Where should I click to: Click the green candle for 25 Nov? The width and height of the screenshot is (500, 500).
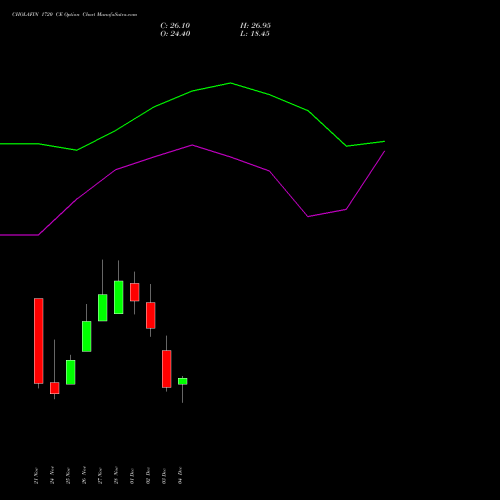tap(71, 372)
